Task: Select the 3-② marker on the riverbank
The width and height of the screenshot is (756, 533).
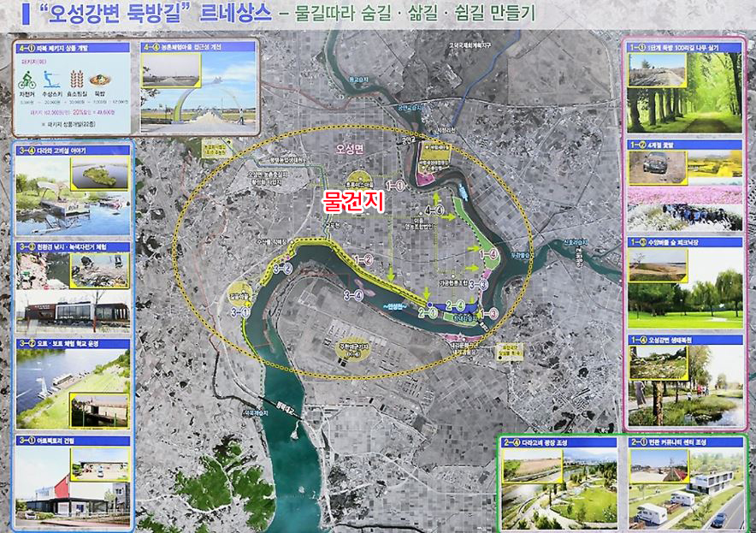Action: point(282,268)
